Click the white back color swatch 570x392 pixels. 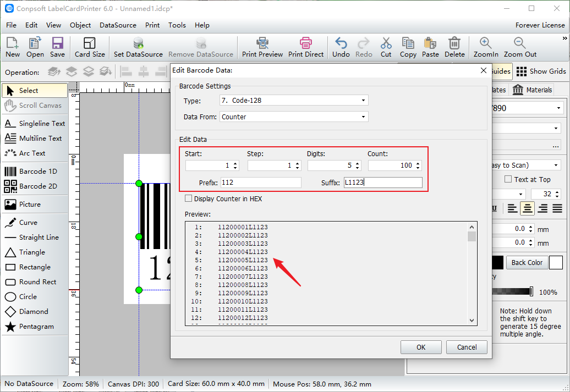(x=556, y=262)
